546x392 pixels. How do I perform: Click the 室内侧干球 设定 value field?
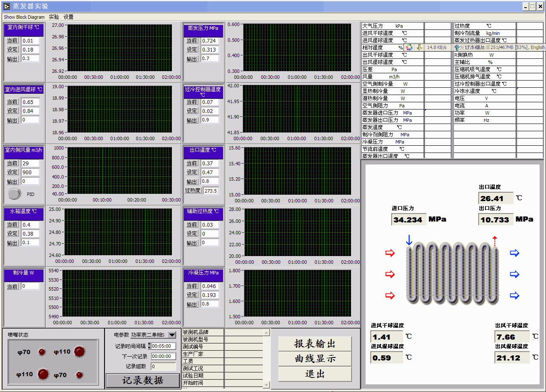pos(30,50)
